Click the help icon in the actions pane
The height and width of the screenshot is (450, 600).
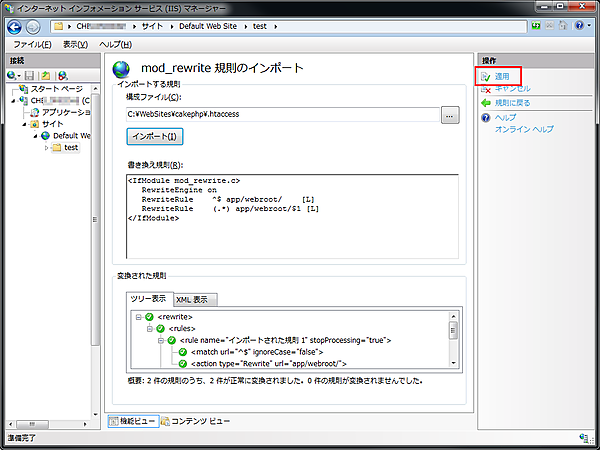point(486,117)
